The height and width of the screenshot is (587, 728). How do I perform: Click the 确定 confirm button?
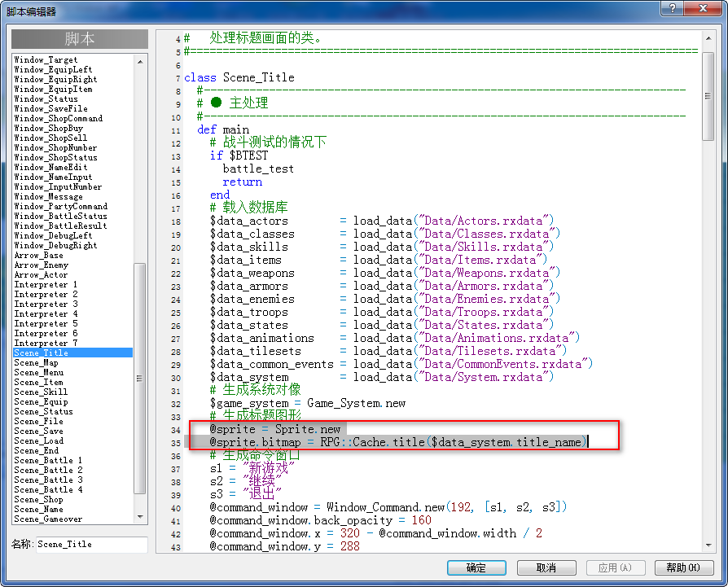tap(476, 567)
